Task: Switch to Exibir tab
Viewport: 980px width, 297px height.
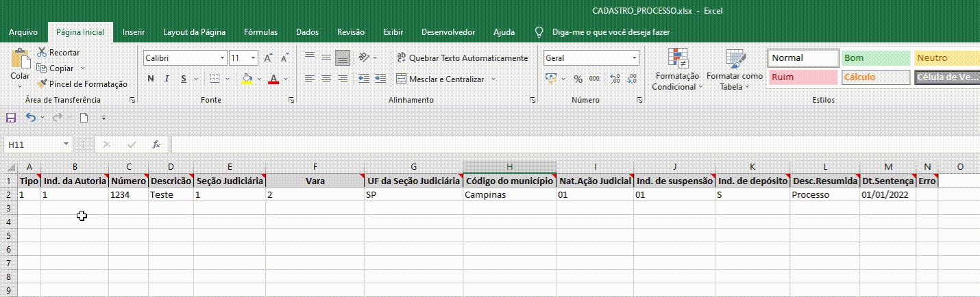Action: [393, 32]
